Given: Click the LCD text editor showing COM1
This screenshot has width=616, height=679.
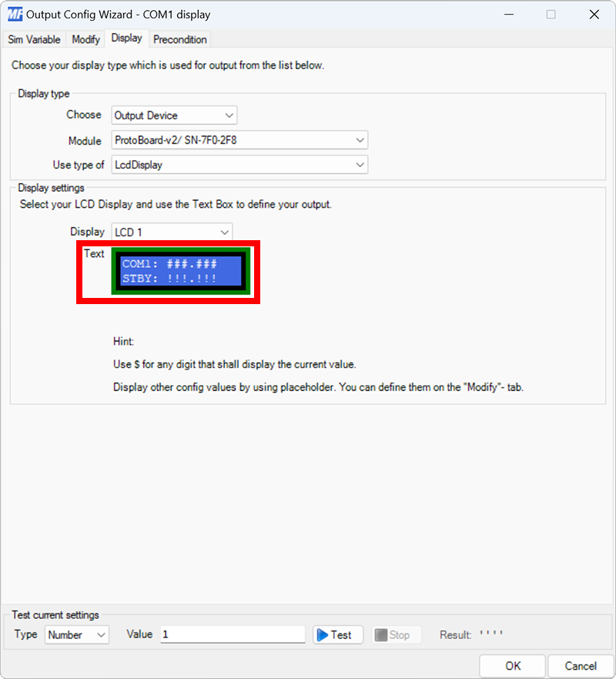Looking at the screenshot, I should (180, 271).
